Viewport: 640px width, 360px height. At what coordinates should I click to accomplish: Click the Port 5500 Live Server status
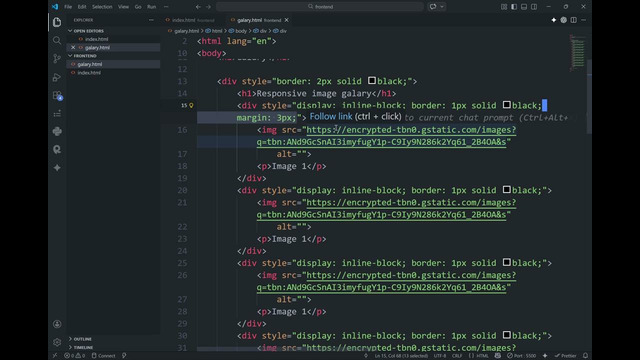(522, 356)
